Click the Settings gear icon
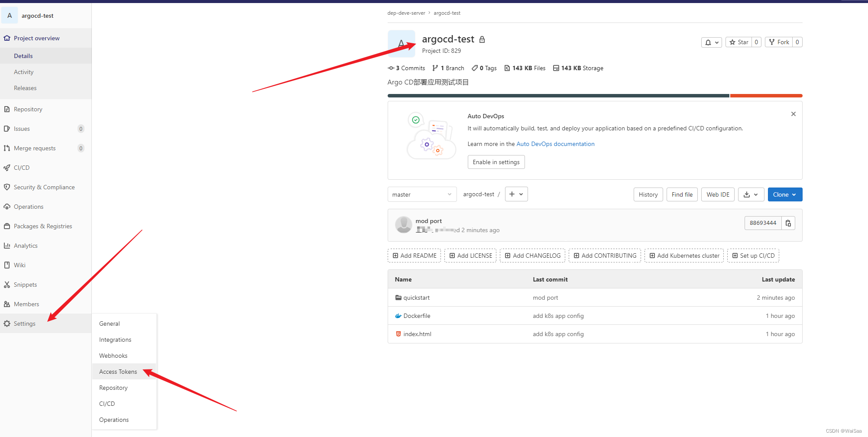868x437 pixels. click(x=7, y=324)
